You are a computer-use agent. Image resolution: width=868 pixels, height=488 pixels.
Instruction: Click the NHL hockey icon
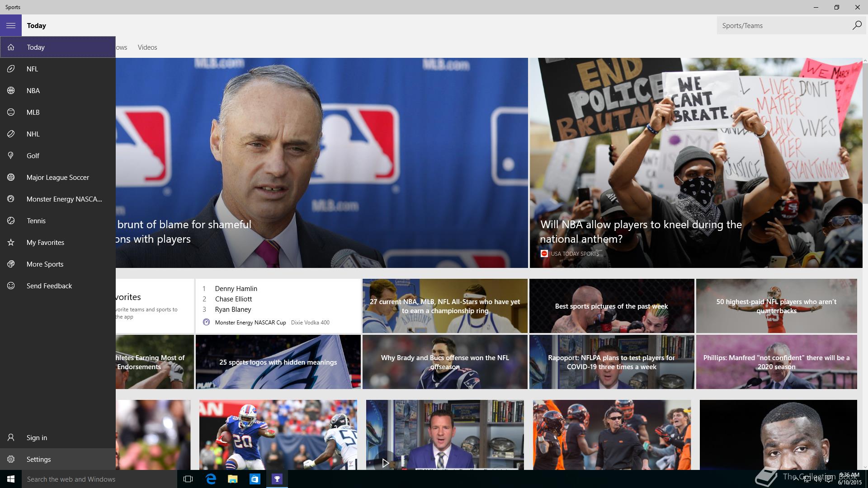11,134
